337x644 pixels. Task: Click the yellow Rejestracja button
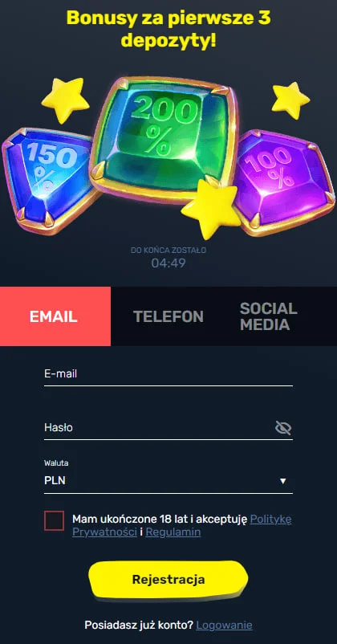click(168, 580)
